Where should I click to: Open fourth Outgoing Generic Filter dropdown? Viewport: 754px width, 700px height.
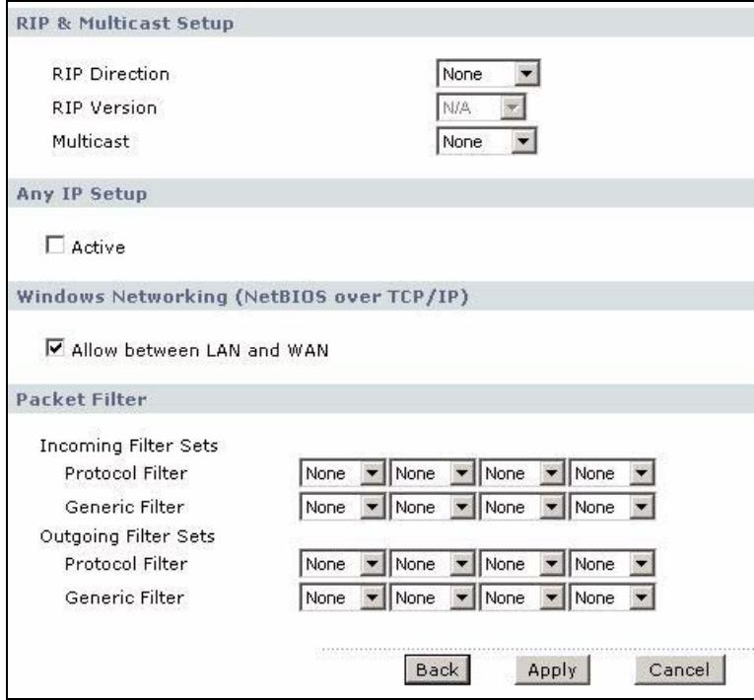612,597
